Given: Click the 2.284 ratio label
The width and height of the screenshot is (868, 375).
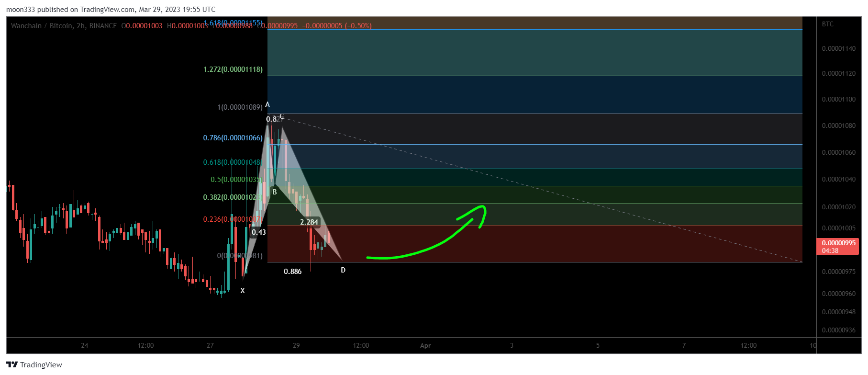Looking at the screenshot, I should pos(309,222).
